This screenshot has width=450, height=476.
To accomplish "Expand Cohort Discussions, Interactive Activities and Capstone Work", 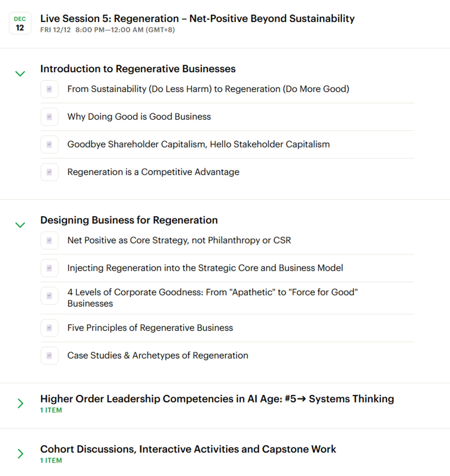I will (20, 453).
